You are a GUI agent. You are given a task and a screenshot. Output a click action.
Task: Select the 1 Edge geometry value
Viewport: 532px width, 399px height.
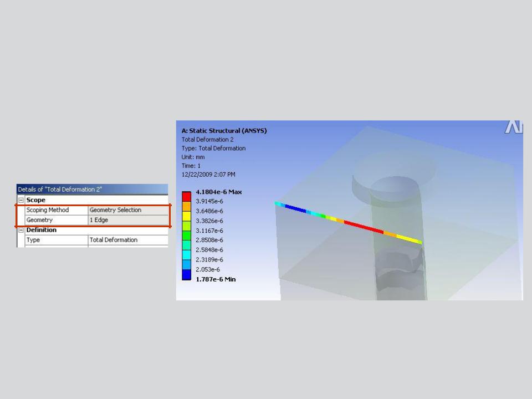tap(128, 220)
